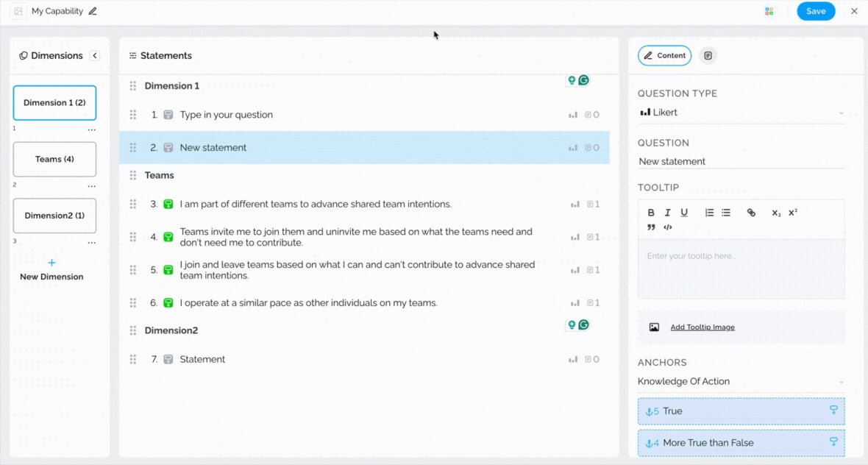The width and height of the screenshot is (868, 465).
Task: Toggle the filter icon on the True anchor
Action: pyautogui.click(x=833, y=410)
